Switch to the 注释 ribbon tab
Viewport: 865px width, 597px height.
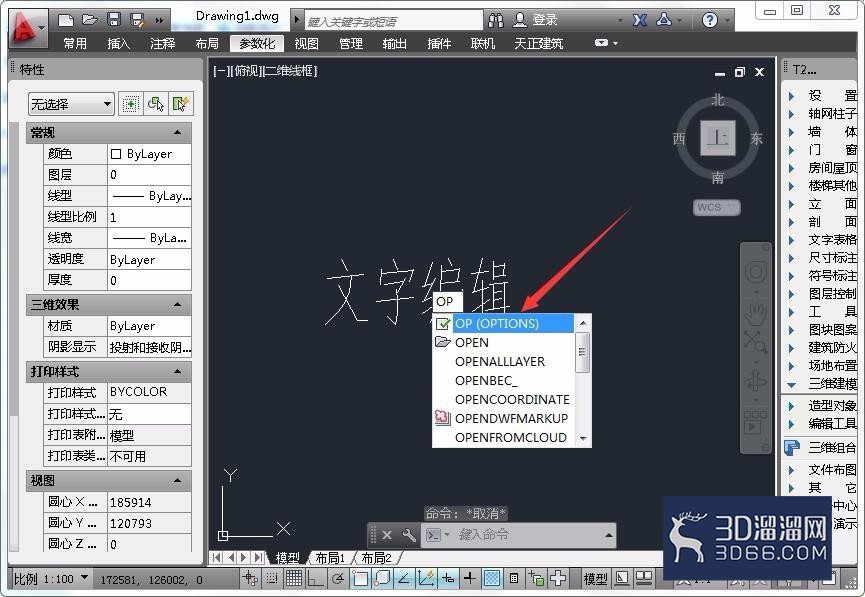(x=163, y=44)
